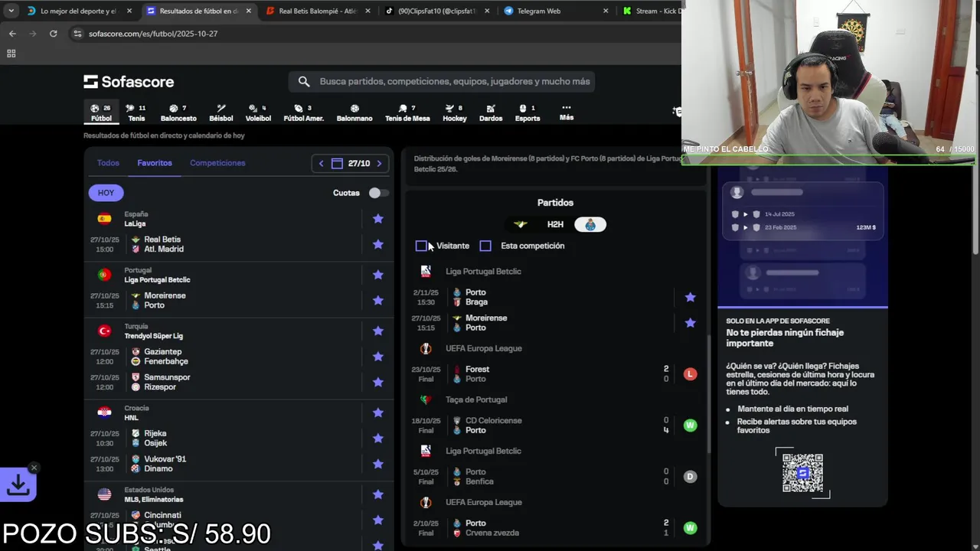Go to the previous day arrow

[x=321, y=163]
